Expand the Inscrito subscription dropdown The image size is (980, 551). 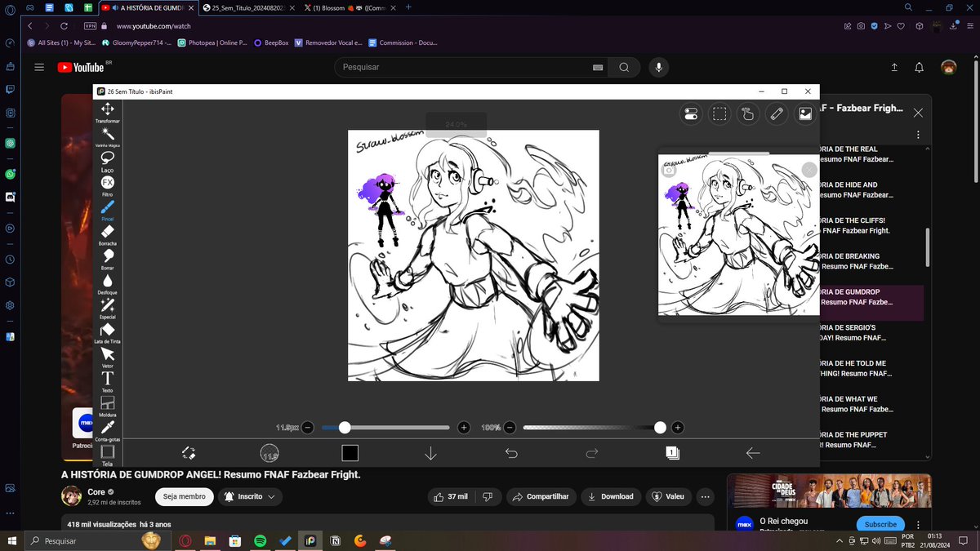[x=251, y=496]
